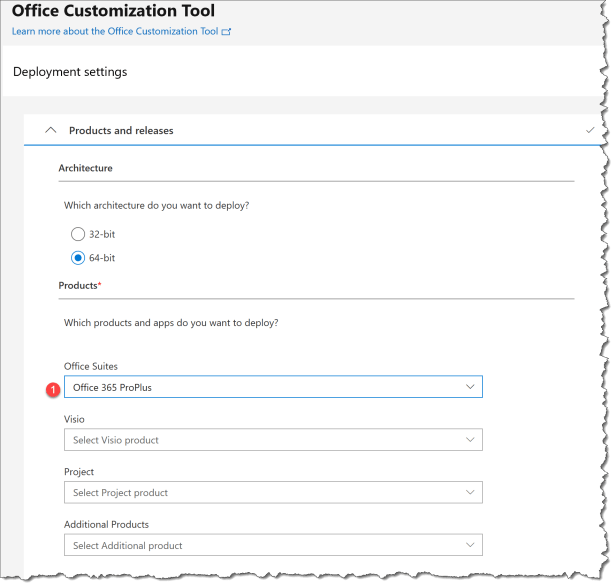Click the Visio field label
This screenshot has height=587, width=616.
(74, 419)
